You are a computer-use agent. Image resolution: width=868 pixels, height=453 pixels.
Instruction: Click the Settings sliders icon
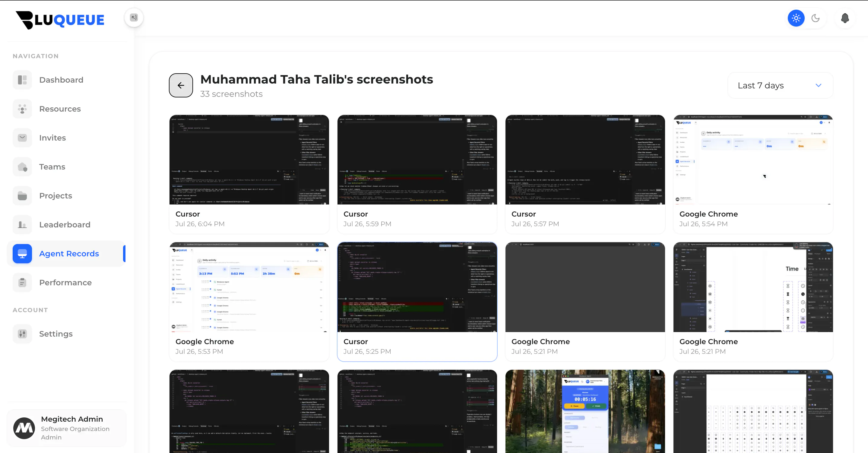[22, 334]
